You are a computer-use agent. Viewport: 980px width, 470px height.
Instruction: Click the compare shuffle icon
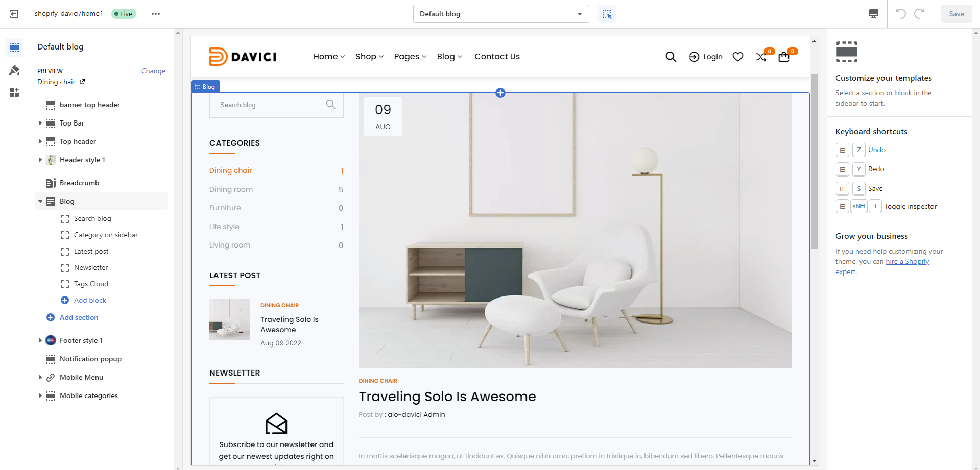[x=760, y=57]
